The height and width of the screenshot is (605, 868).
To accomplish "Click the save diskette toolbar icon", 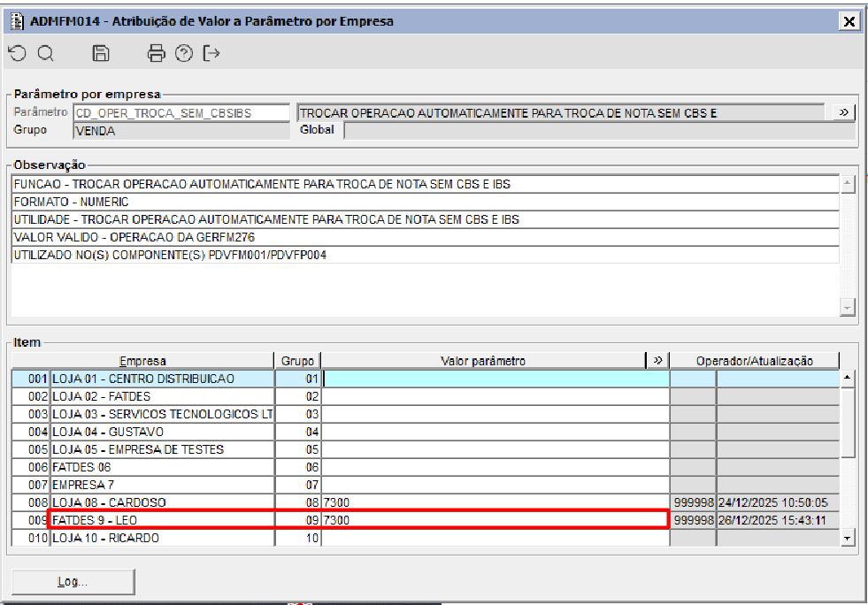I will (100, 53).
